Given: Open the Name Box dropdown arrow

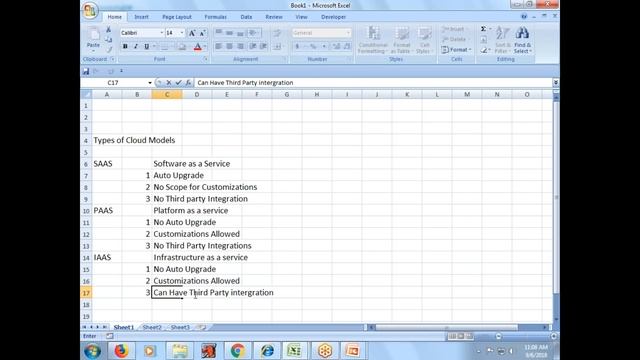Looking at the screenshot, I should coord(150,83).
